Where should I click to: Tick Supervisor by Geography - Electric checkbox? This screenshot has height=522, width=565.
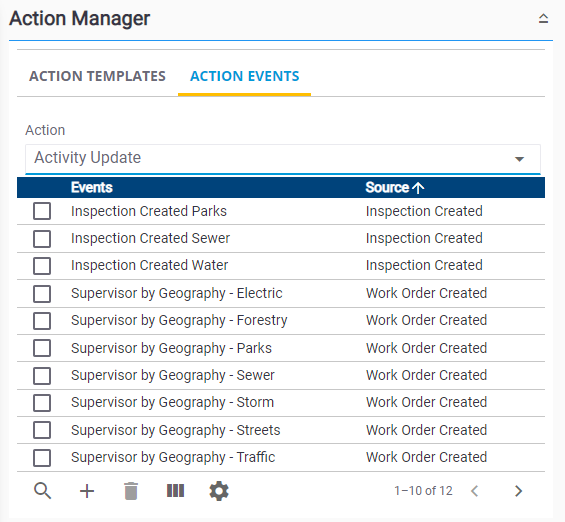(42, 294)
